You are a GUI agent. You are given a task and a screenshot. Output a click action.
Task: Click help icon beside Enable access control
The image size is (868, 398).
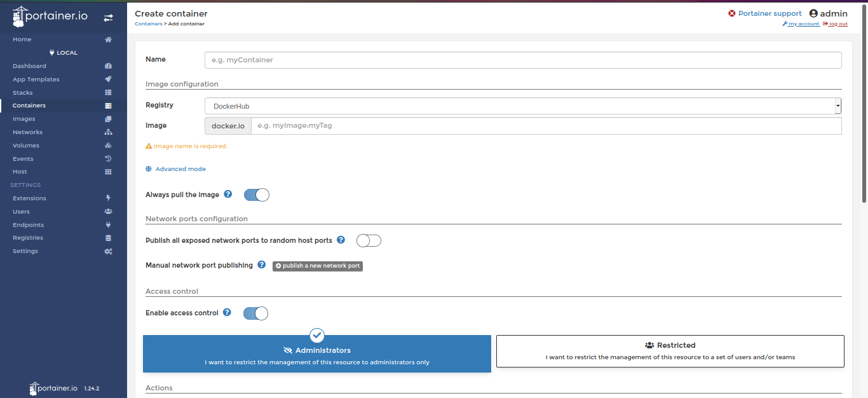click(x=227, y=313)
